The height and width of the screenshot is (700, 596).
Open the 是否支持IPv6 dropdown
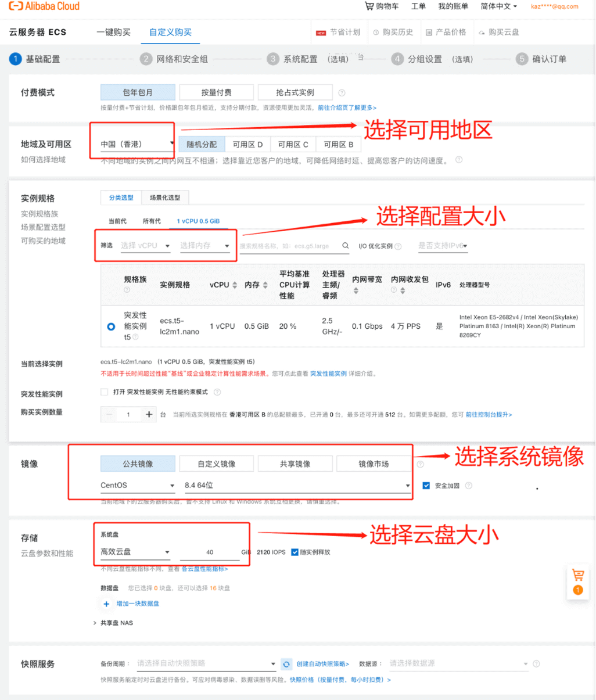point(443,246)
